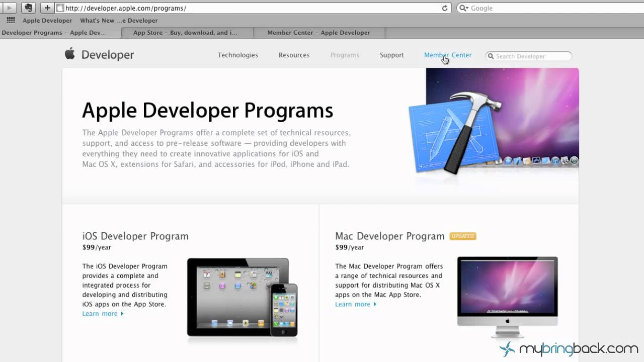
Task: Open the What's New ...e Developer bookmark
Action: 119,21
